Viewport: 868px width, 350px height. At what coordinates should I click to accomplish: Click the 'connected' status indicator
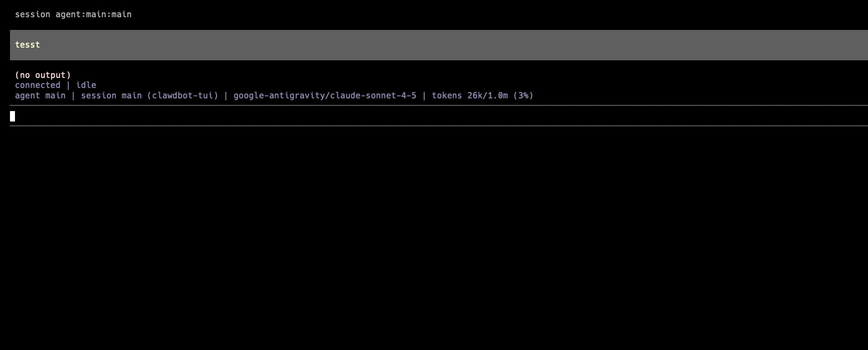tap(38, 85)
